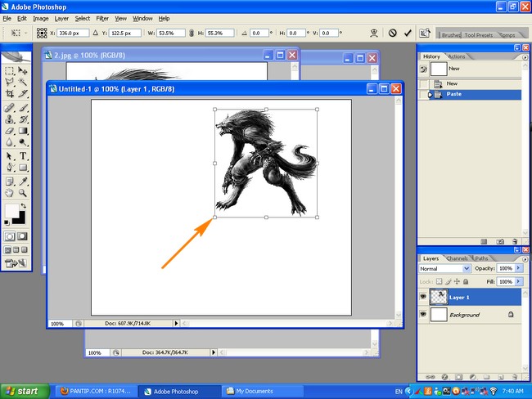
Task: Create new snapshot camera icon in History panel
Action: [x=500, y=241]
